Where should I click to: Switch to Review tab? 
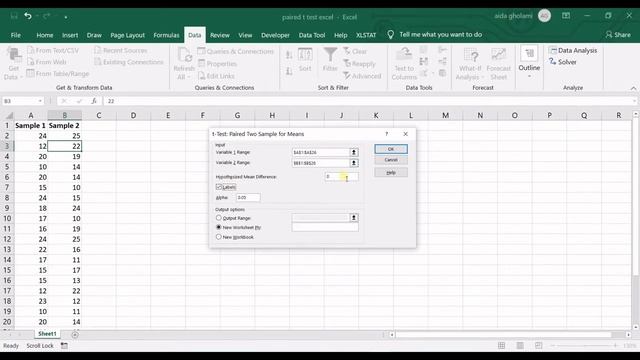pyautogui.click(x=220, y=35)
